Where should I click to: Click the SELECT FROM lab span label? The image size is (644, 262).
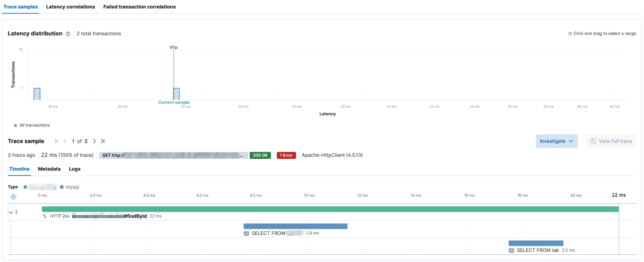(x=538, y=250)
